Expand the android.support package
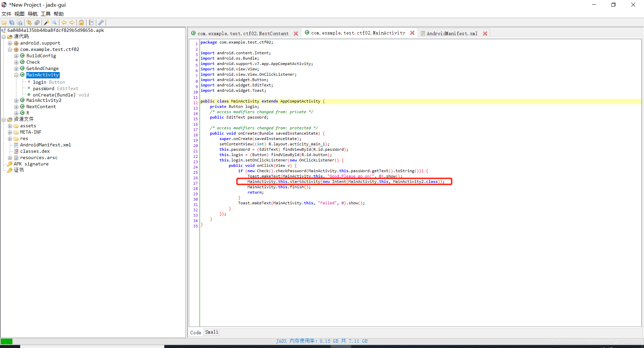The height and width of the screenshot is (348, 644). tap(10, 43)
